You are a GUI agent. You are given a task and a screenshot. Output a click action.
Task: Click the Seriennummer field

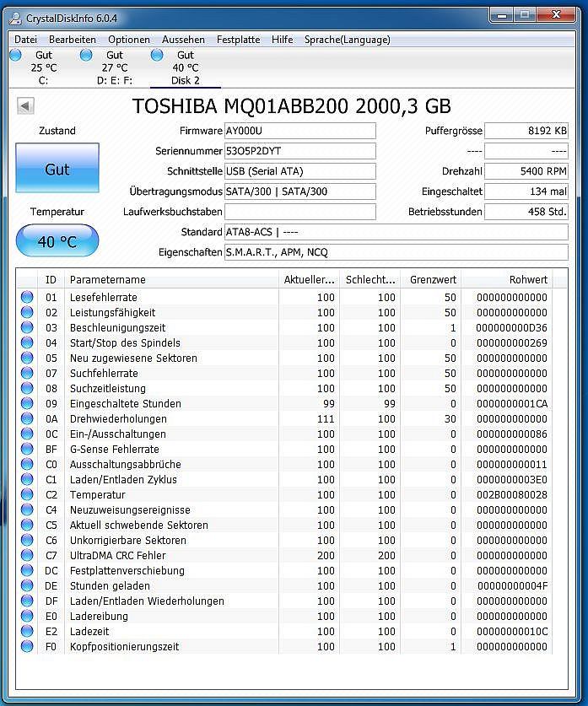[x=299, y=151]
